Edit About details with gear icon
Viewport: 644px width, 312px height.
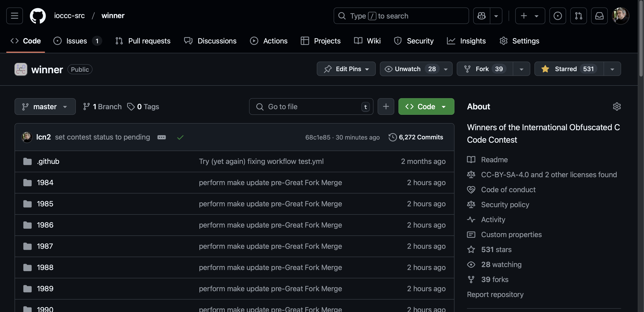pyautogui.click(x=617, y=106)
